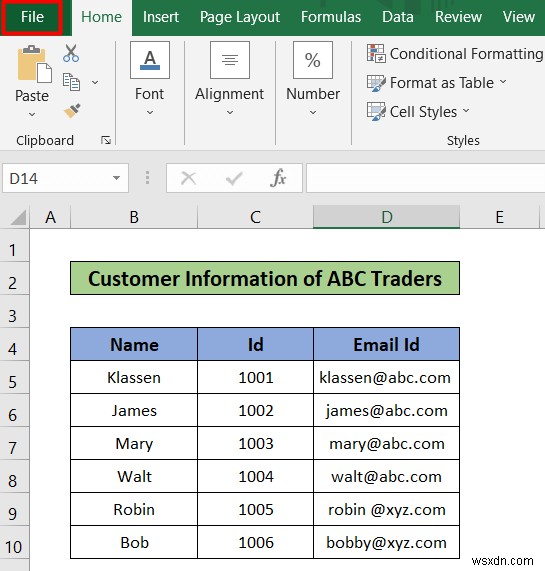
Task: Select the cell with Id 1004
Action: 255,476
